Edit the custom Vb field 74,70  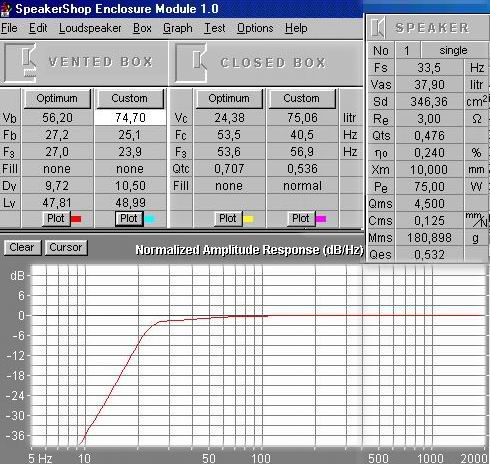click(x=130, y=118)
